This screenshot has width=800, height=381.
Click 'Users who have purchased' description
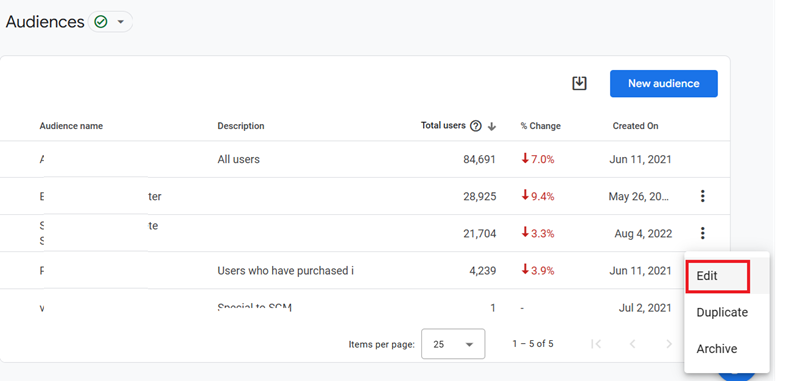[x=285, y=271]
